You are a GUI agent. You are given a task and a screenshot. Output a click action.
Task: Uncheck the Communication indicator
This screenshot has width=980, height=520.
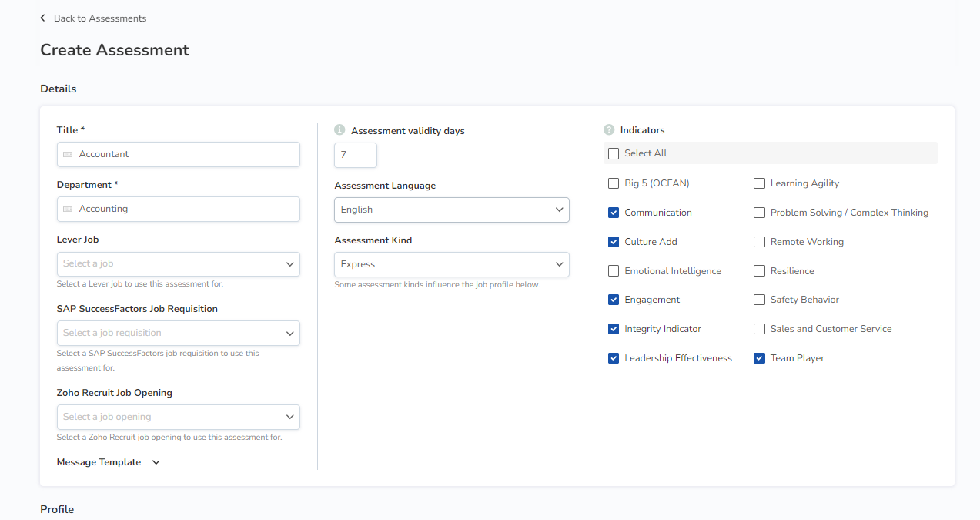614,213
